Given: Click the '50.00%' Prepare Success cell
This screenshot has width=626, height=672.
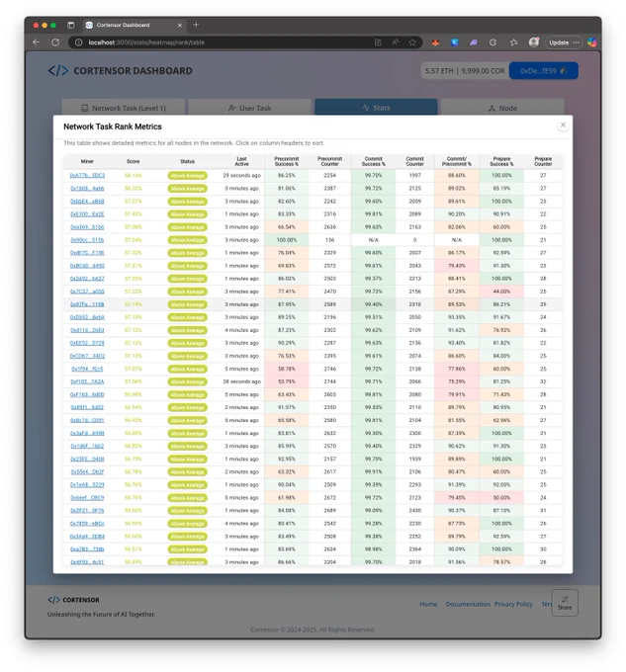Looking at the screenshot, I should [501, 497].
